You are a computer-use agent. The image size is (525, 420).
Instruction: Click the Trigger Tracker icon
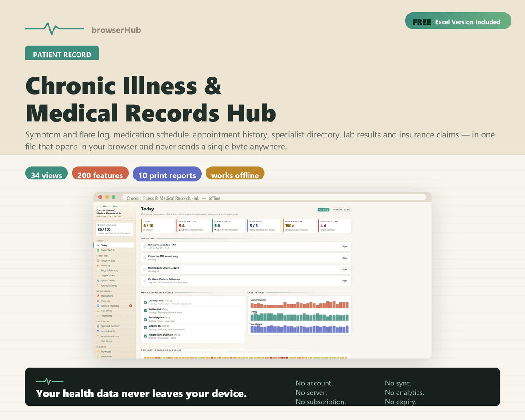[98, 276]
